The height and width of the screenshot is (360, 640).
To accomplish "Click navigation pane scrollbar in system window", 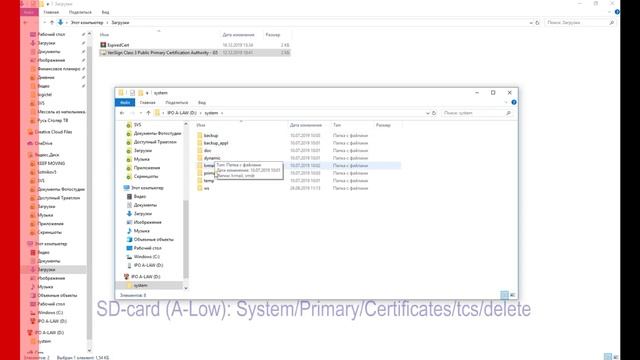I will tap(186, 239).
